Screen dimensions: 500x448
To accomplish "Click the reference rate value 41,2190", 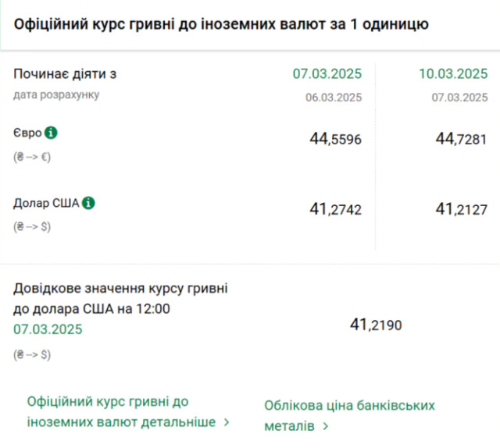I will coord(376,325).
